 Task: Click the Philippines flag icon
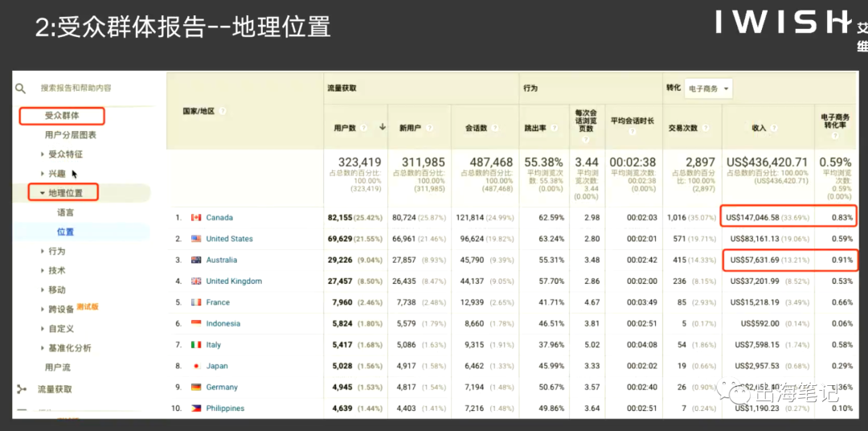click(196, 408)
